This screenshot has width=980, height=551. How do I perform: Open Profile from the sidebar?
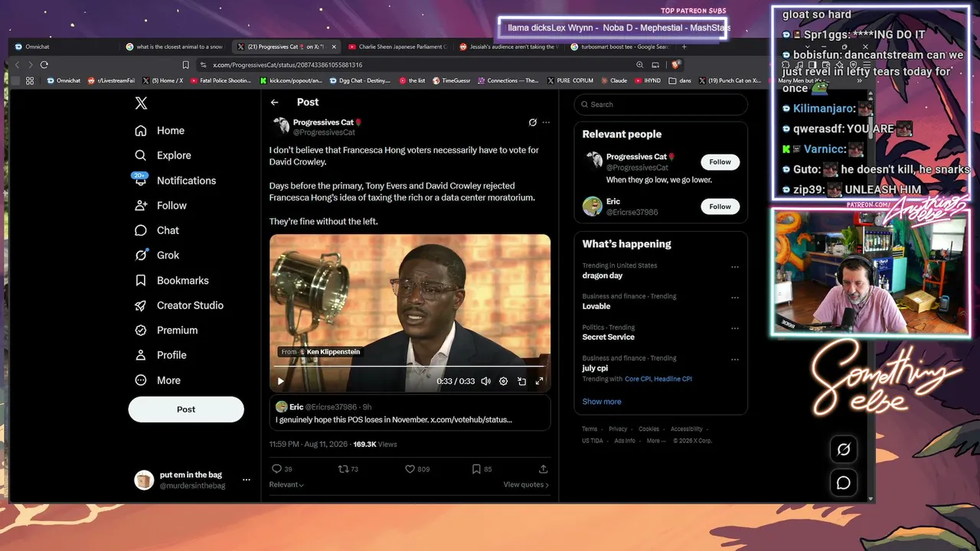tap(161, 355)
